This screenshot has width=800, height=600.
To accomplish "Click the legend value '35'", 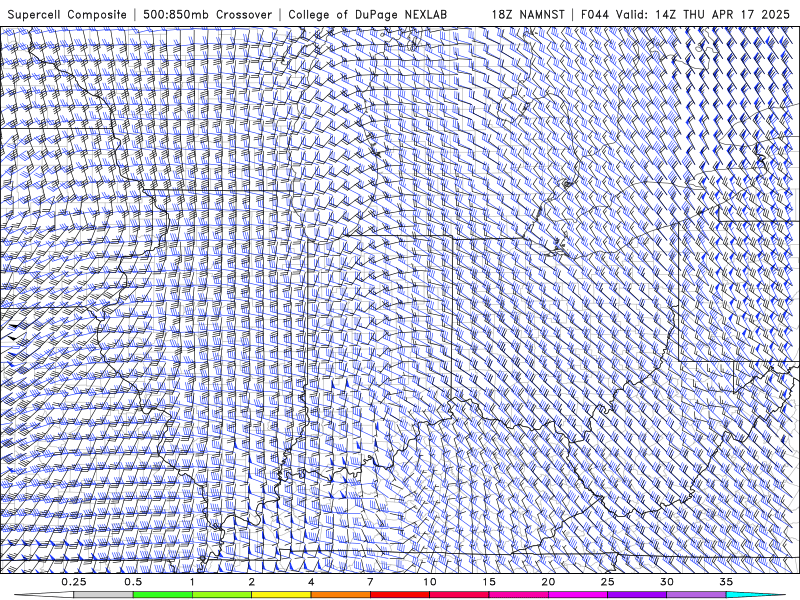I will pyautogui.click(x=726, y=582).
